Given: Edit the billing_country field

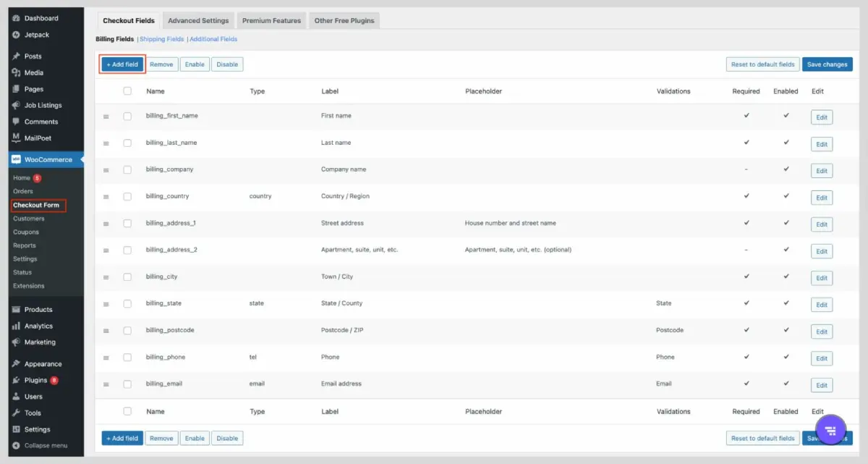Looking at the screenshot, I should [x=822, y=198].
